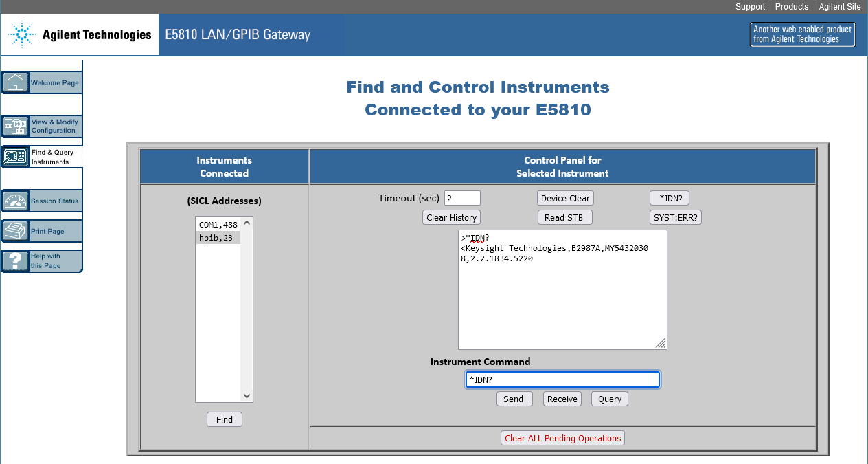Visit the Agilent Site link
Viewport: 868px width, 464px height.
click(840, 7)
